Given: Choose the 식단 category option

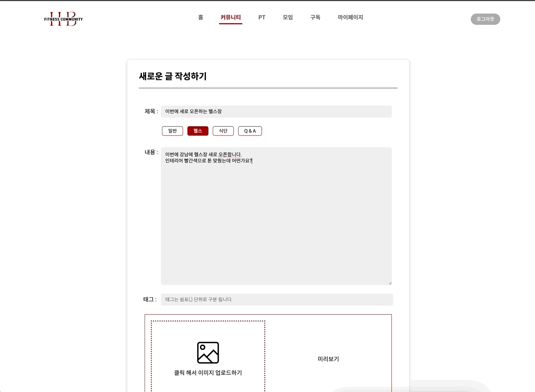Looking at the screenshot, I should (223, 131).
